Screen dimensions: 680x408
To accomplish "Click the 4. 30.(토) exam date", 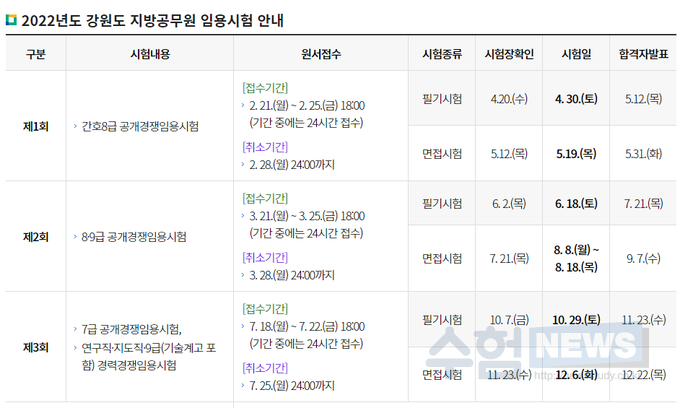I will pos(576,100).
